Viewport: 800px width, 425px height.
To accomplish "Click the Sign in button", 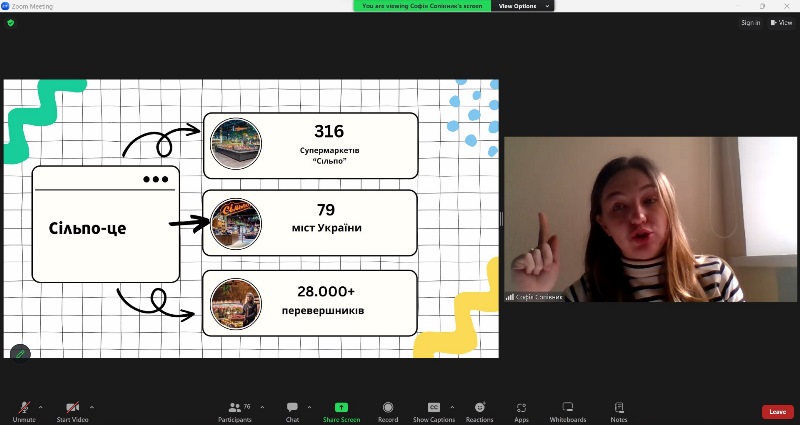I will (751, 22).
